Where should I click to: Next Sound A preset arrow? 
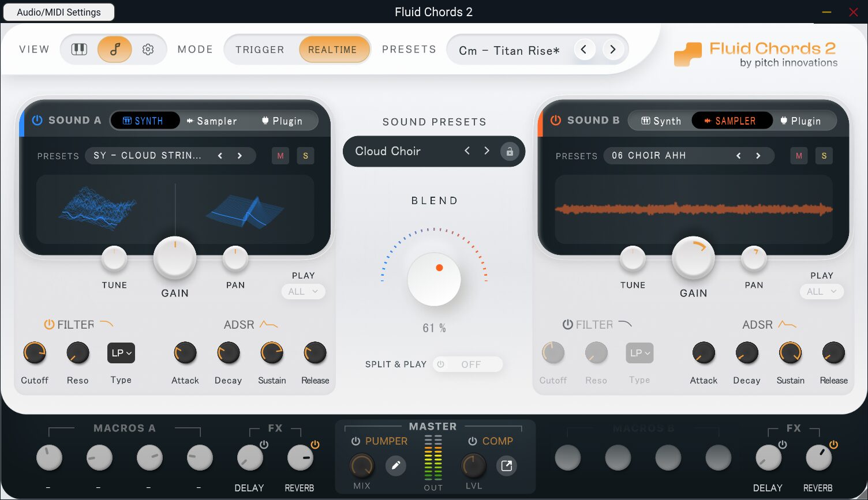240,156
